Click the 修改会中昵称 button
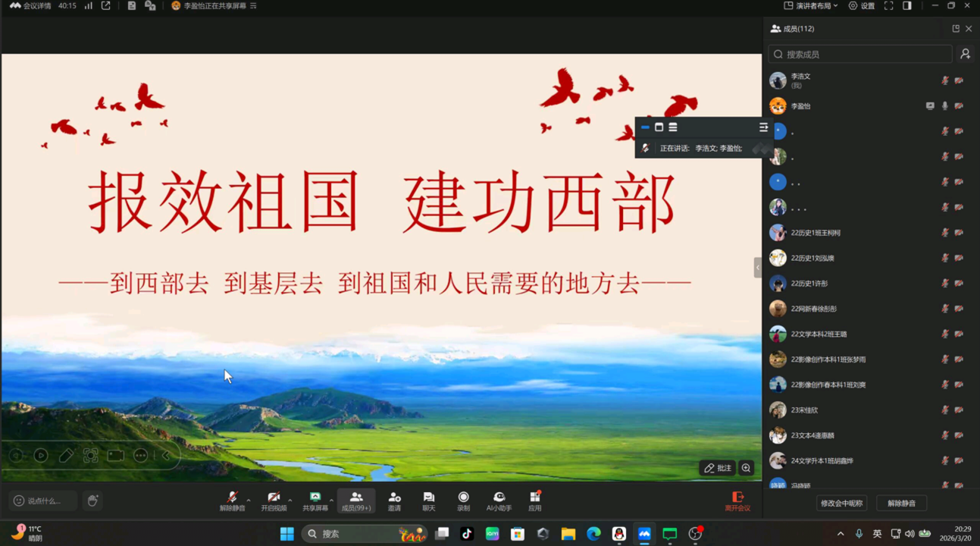 coord(841,504)
